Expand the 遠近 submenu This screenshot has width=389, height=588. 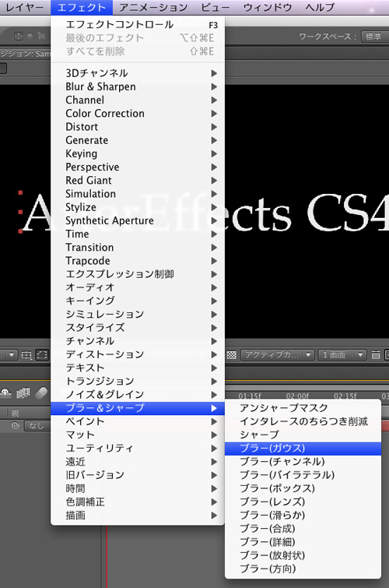138,462
